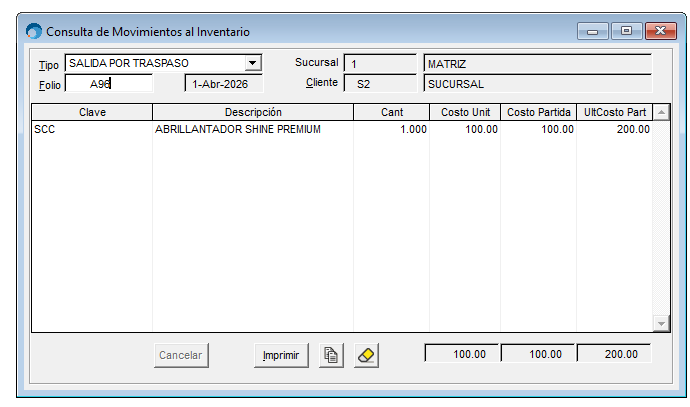Click the SUCURSAL client name field
This screenshot has height=407, width=690.
[x=537, y=84]
